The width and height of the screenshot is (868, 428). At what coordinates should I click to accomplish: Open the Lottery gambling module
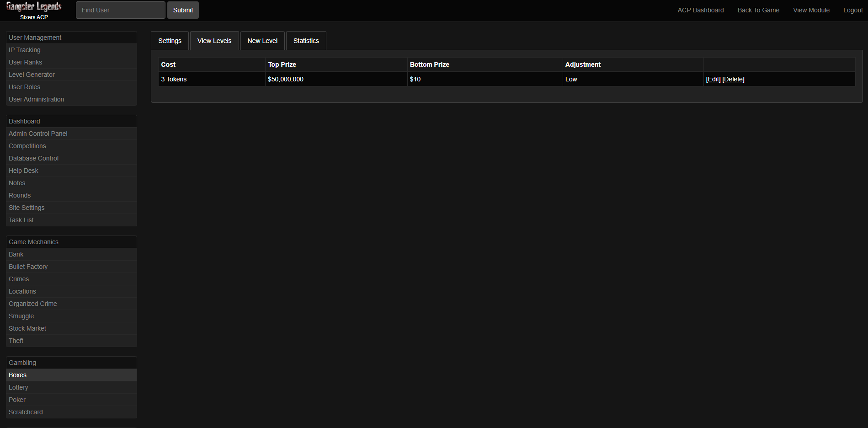pyautogui.click(x=18, y=387)
